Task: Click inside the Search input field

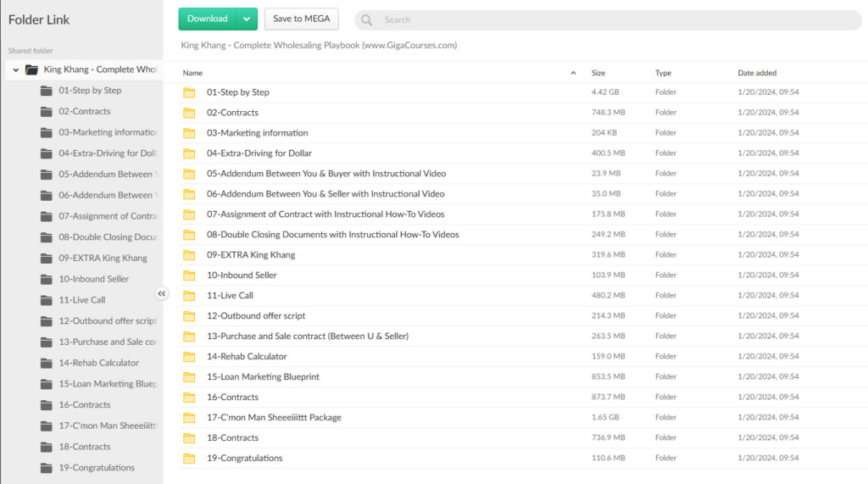Action: point(593,19)
